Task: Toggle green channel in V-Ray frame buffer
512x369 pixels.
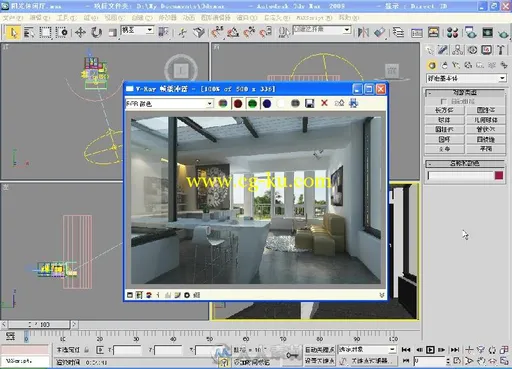Action: 252,104
